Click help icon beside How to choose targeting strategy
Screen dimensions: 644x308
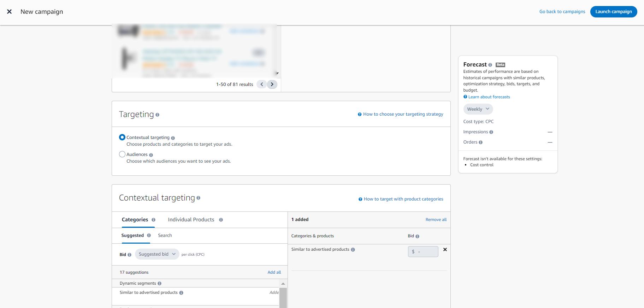point(360,114)
